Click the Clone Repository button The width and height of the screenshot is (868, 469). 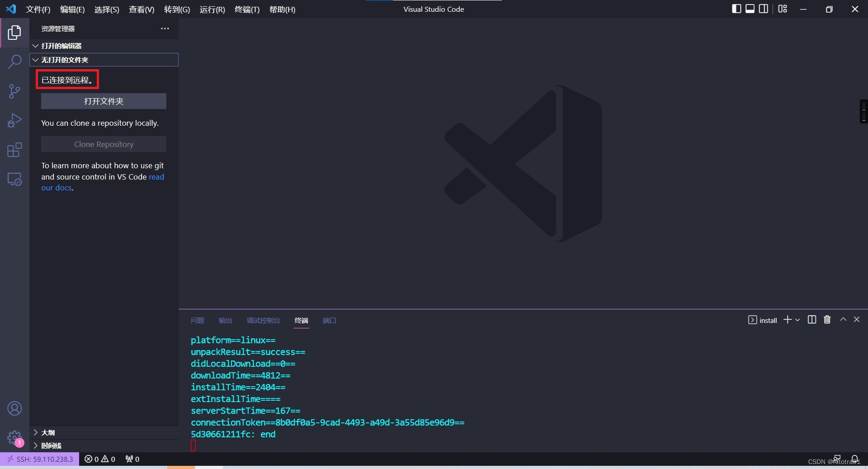coord(104,144)
